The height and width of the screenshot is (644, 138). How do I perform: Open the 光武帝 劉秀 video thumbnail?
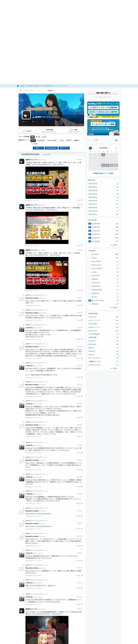pyautogui.click(x=47, y=183)
